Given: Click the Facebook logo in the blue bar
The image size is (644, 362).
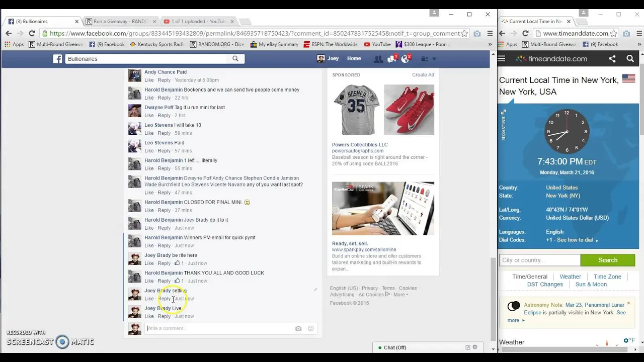Looking at the screenshot, I should (x=58, y=59).
